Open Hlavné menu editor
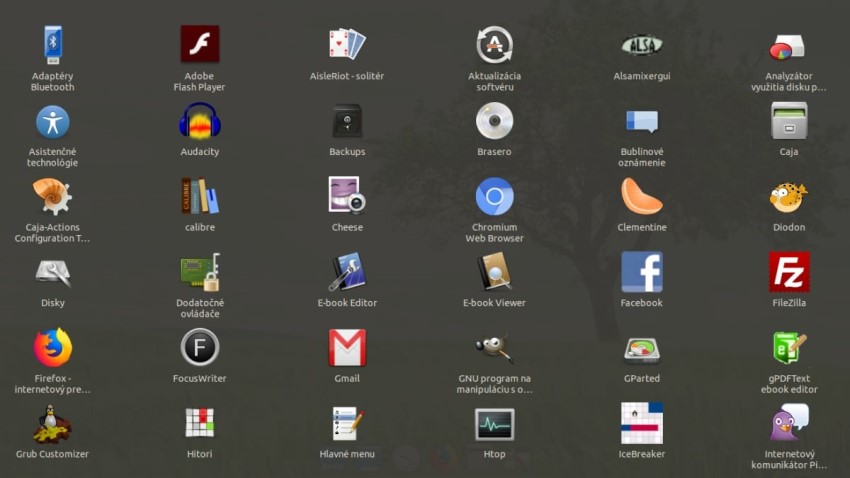The height and width of the screenshot is (478, 850). coord(347,423)
